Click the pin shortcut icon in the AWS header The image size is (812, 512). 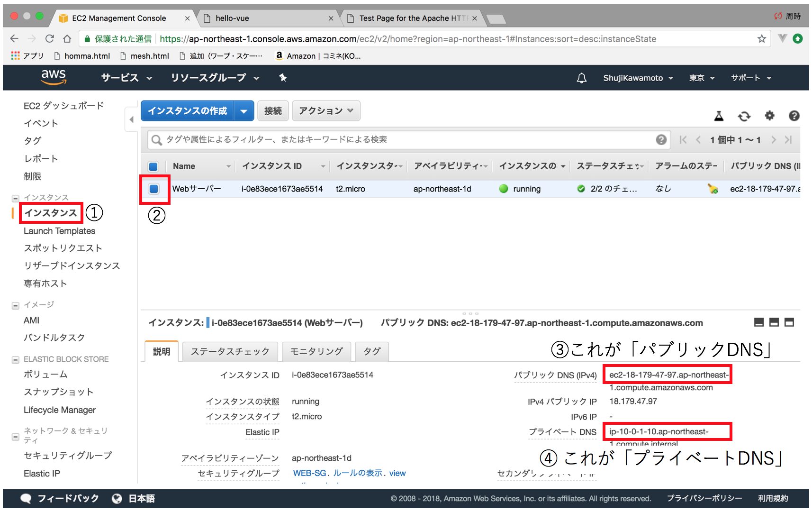coord(283,78)
